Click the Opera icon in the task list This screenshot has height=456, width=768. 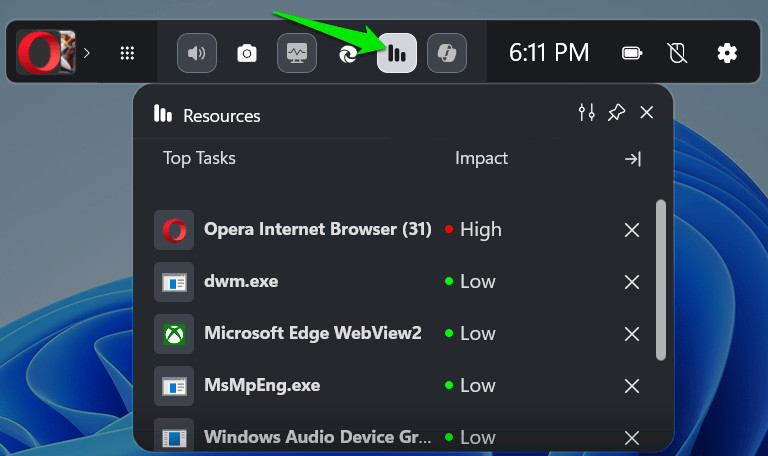(x=174, y=230)
